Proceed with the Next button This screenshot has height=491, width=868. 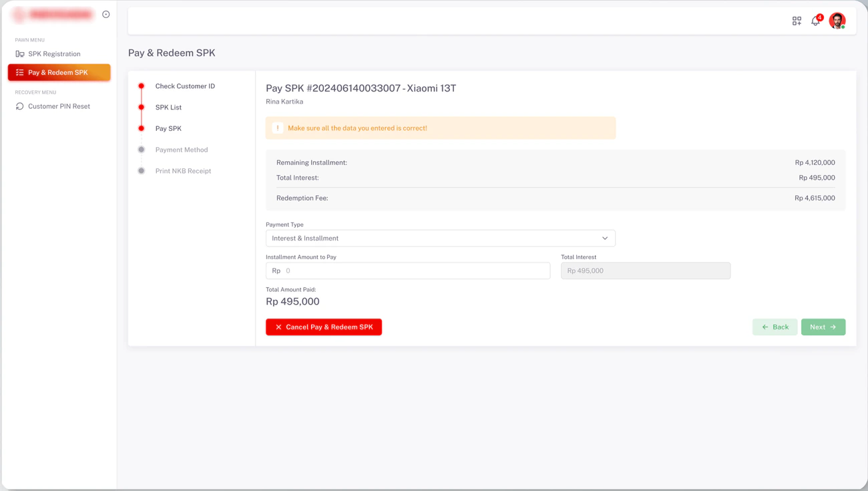pos(823,327)
